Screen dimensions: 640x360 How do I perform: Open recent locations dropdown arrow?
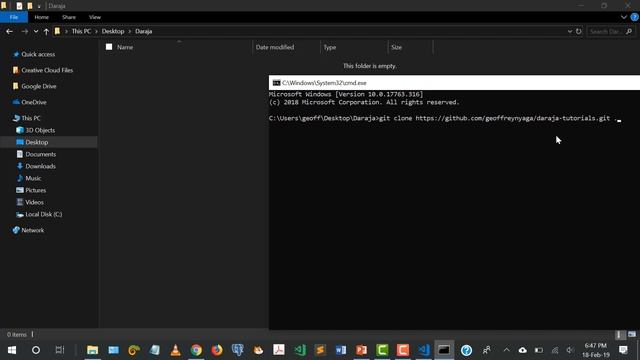click(36, 31)
